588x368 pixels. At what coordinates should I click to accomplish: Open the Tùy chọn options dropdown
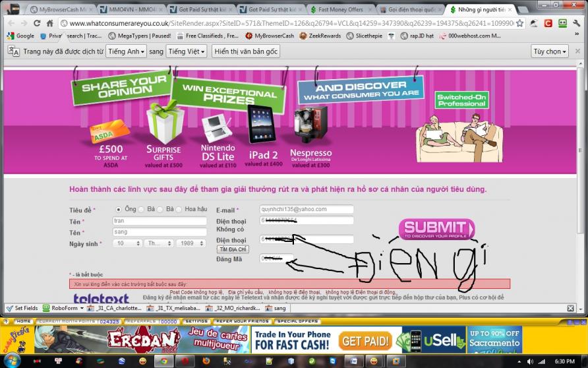pos(550,51)
